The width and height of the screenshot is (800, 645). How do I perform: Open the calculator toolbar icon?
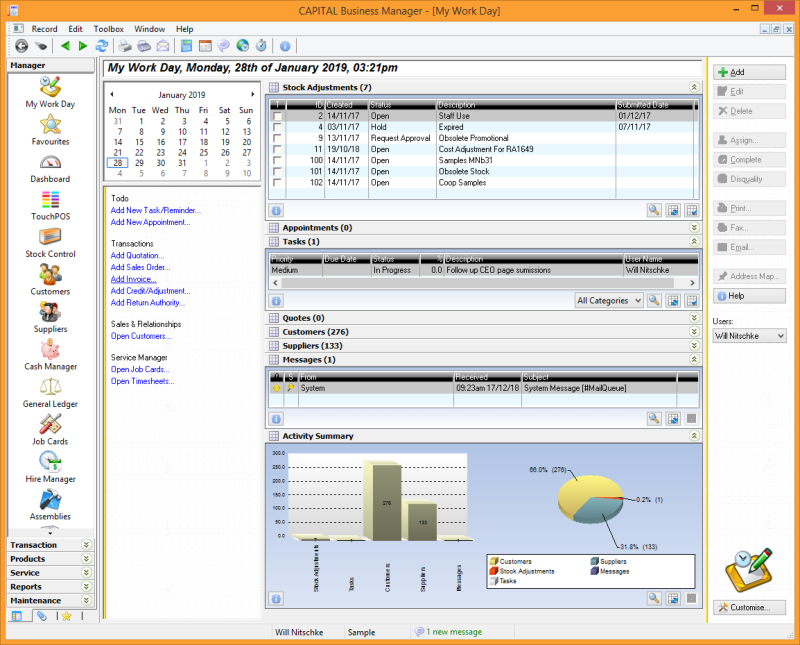[187, 46]
